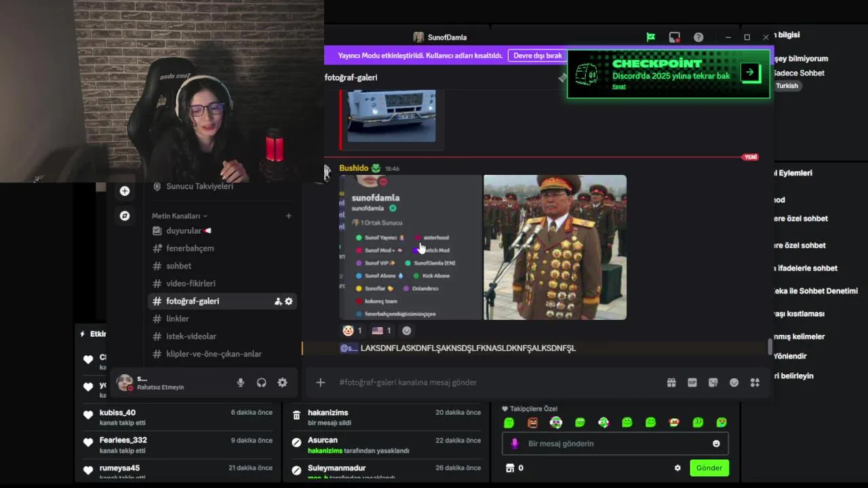Click the purple microphone in stream chat input
The image size is (868, 488).
(515, 443)
